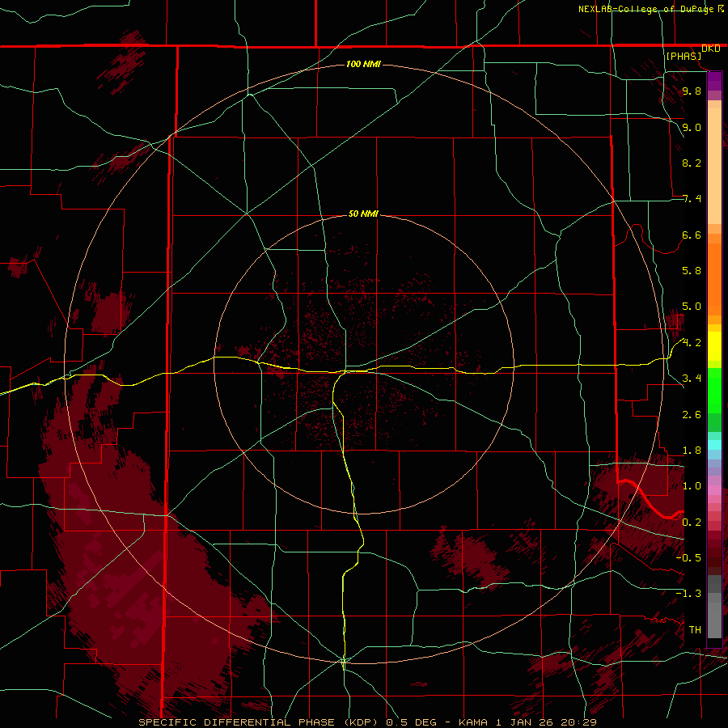Click the 5.0 value on color scale

(692, 307)
